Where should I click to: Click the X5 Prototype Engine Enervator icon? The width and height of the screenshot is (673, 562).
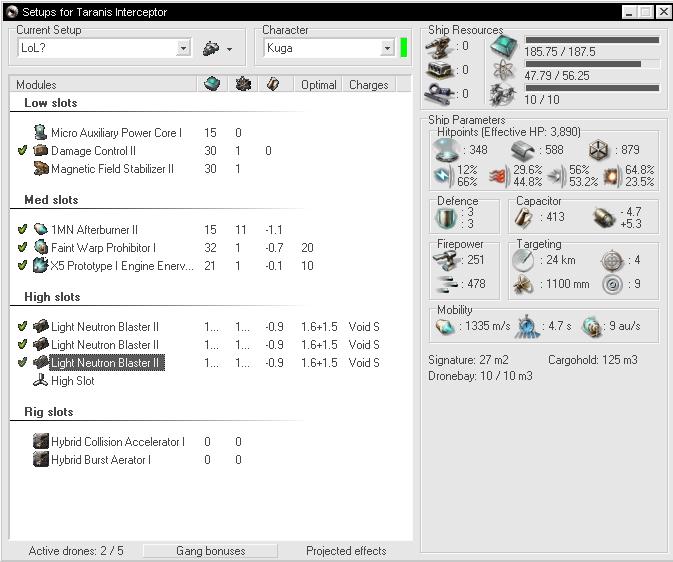pos(40,265)
